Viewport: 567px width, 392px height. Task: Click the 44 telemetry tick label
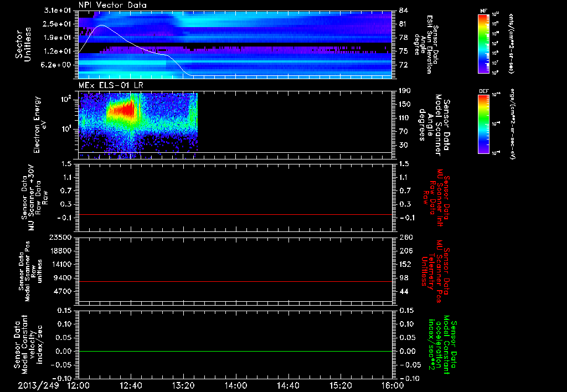404,291
